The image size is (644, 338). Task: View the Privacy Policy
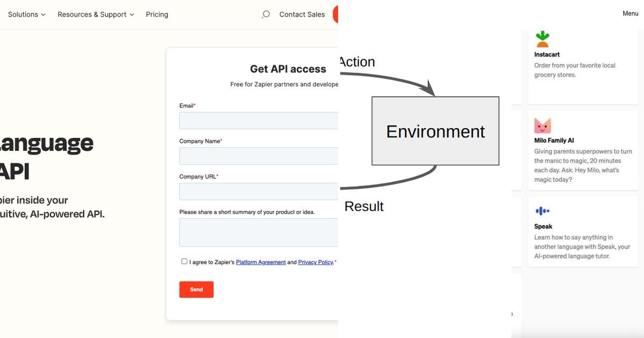(x=316, y=262)
